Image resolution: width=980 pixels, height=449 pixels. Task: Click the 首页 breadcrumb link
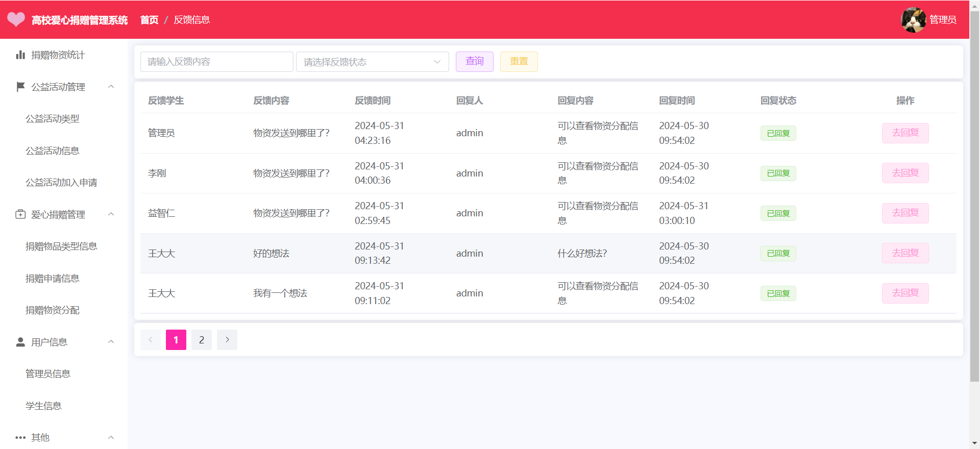point(150,20)
